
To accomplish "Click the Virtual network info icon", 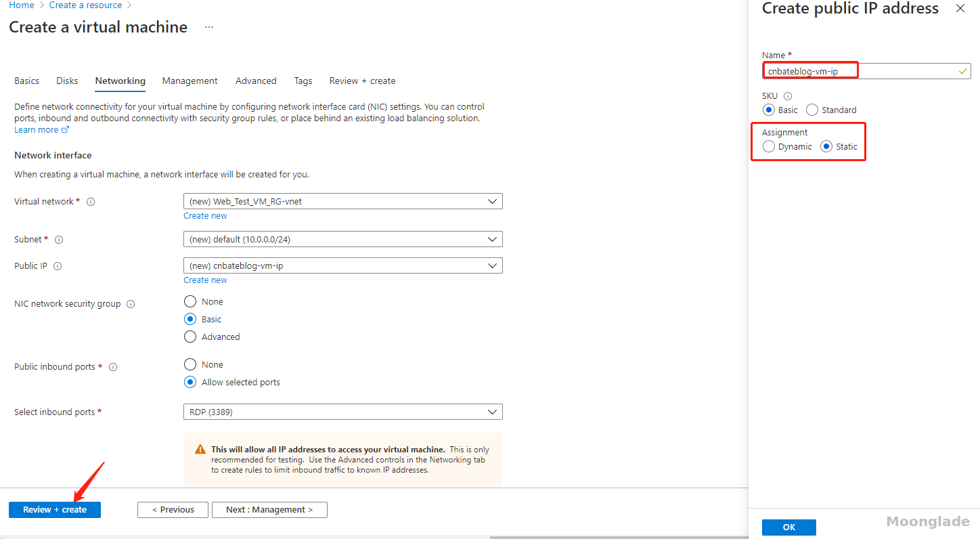I will coord(91,202).
